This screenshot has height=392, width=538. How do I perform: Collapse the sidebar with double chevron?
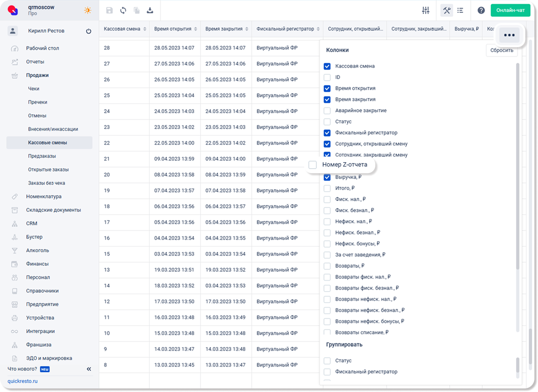[x=89, y=369]
